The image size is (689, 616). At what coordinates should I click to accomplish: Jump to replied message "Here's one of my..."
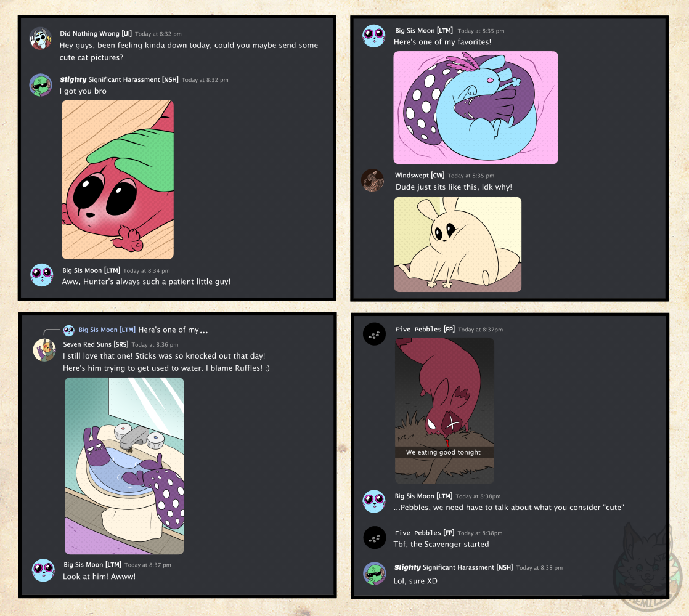click(x=173, y=330)
